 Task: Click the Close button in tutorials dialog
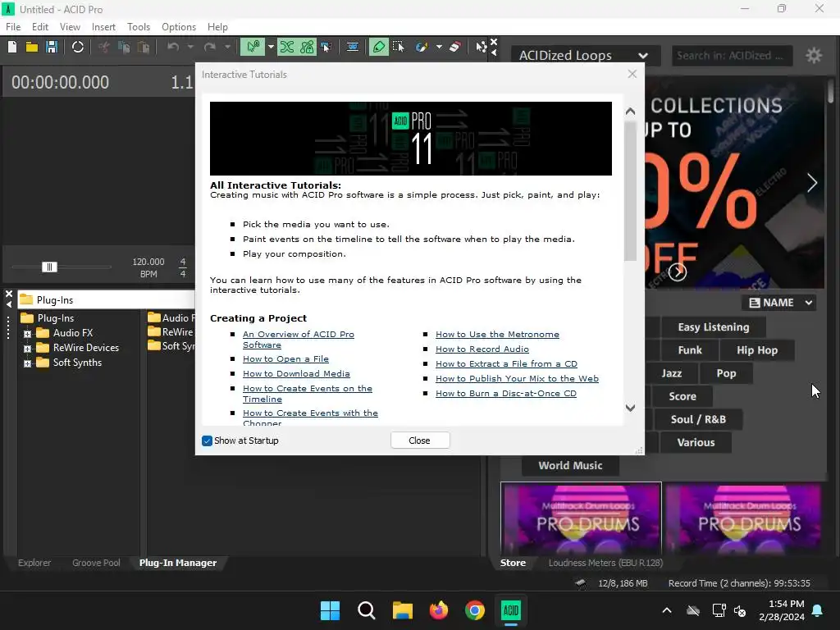[420, 441]
